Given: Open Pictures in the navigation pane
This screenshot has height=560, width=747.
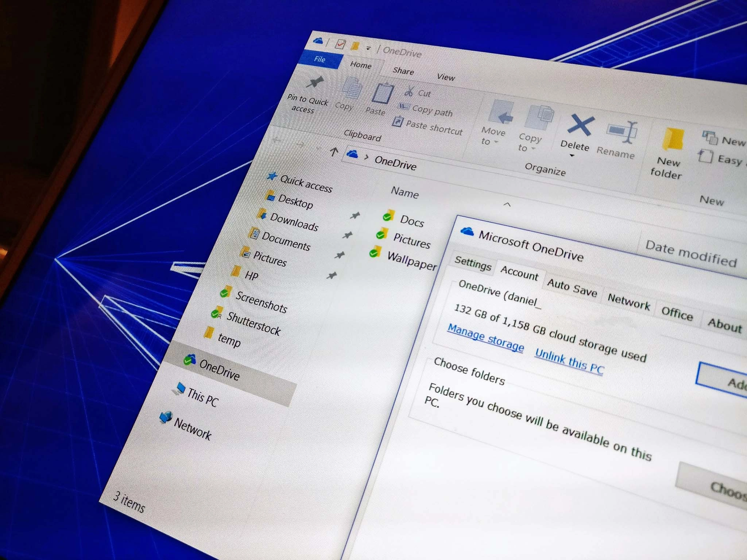Looking at the screenshot, I should click(x=263, y=257).
